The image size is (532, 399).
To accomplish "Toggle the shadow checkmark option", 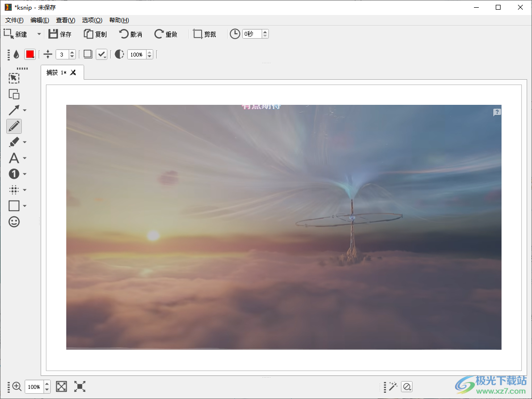I will 102,55.
